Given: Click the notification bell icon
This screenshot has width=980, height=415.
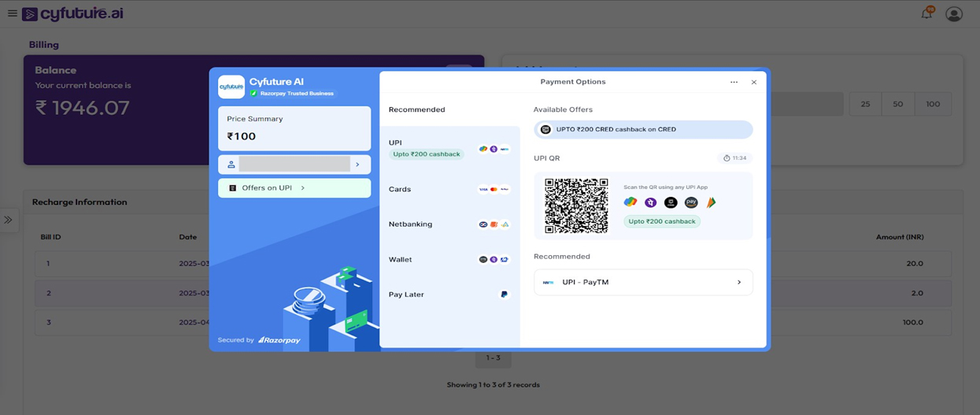Looking at the screenshot, I should click(926, 14).
